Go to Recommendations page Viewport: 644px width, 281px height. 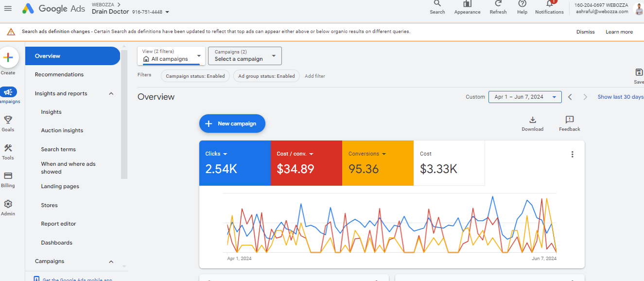(x=59, y=74)
